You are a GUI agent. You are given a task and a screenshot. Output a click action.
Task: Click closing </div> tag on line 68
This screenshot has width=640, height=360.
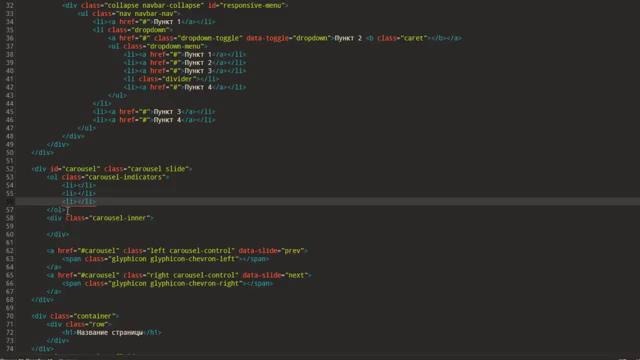pyautogui.click(x=43, y=299)
